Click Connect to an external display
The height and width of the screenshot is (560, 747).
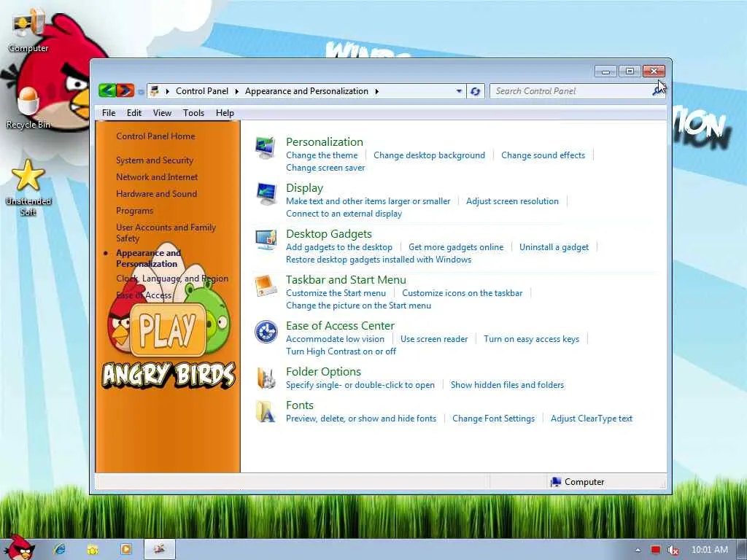[x=344, y=214]
